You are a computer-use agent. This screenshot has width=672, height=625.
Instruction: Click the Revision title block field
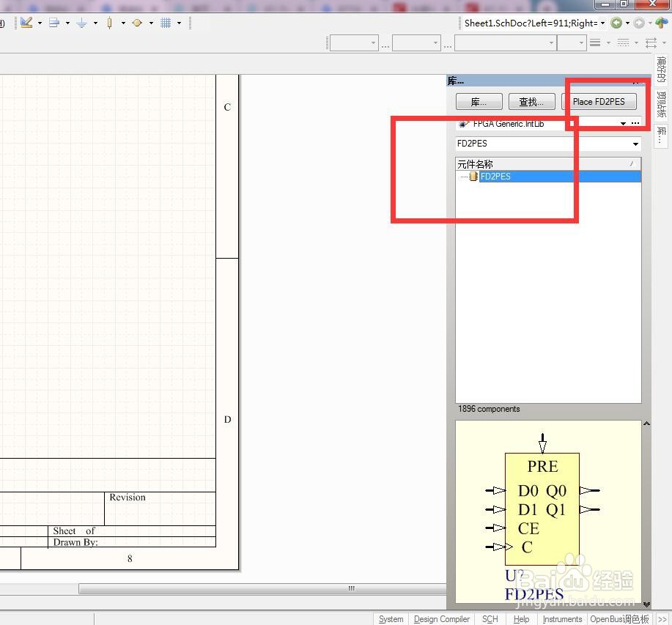[128, 498]
